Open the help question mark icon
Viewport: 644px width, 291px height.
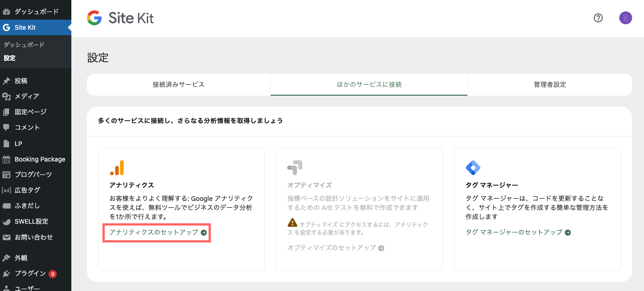point(598,18)
